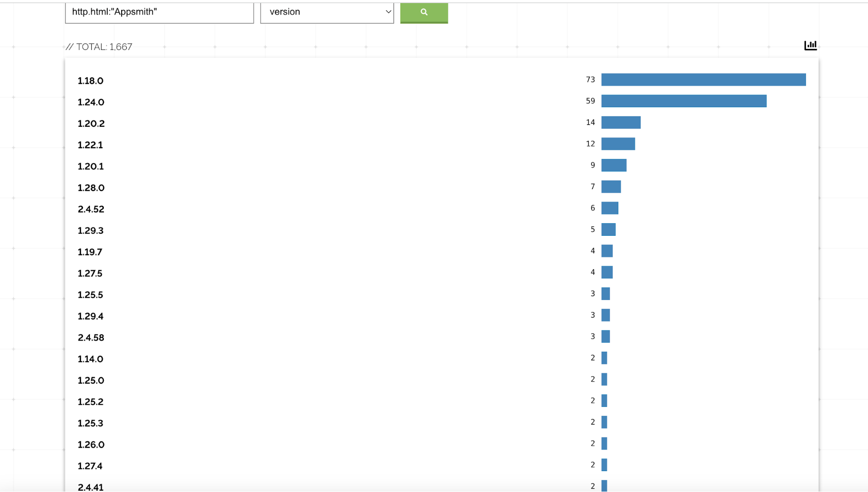This screenshot has width=868, height=492.
Task: Open the version facet dropdown
Action: [327, 12]
